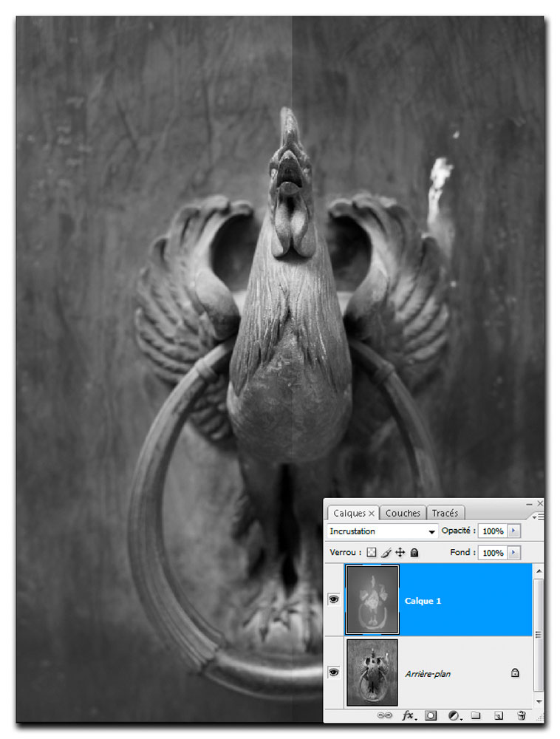Click the Opacité value field
Screen dimensions: 560x739
point(493,531)
